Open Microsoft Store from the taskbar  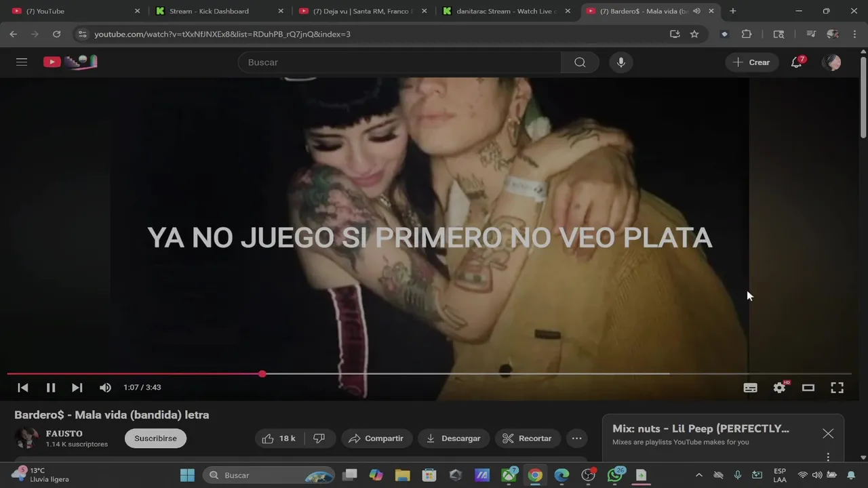click(x=429, y=475)
